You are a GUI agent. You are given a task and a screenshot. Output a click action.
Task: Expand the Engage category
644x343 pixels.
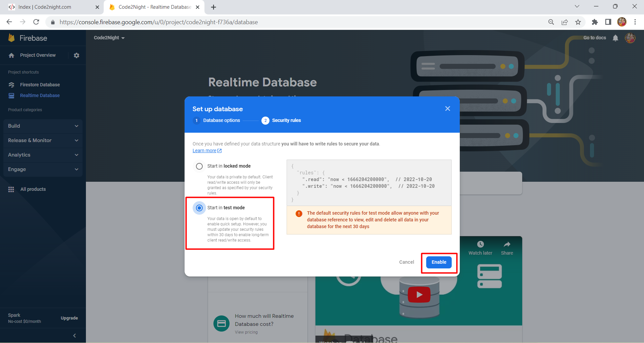coord(43,169)
